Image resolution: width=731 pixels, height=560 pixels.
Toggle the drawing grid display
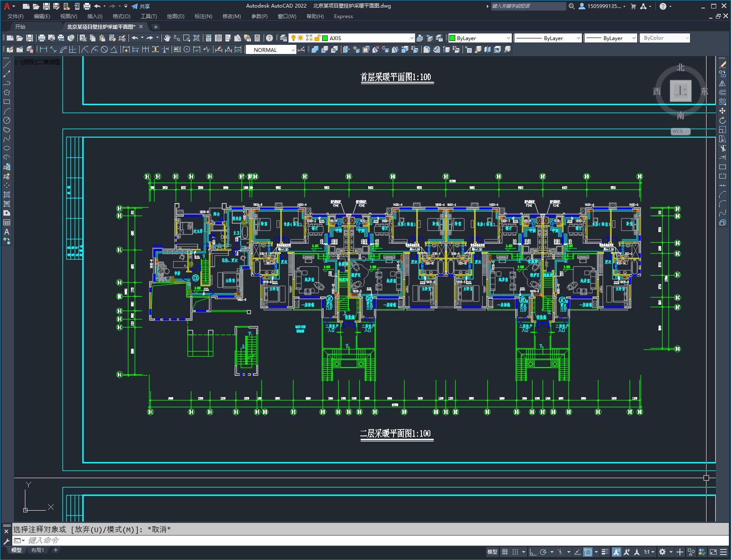coord(505,552)
